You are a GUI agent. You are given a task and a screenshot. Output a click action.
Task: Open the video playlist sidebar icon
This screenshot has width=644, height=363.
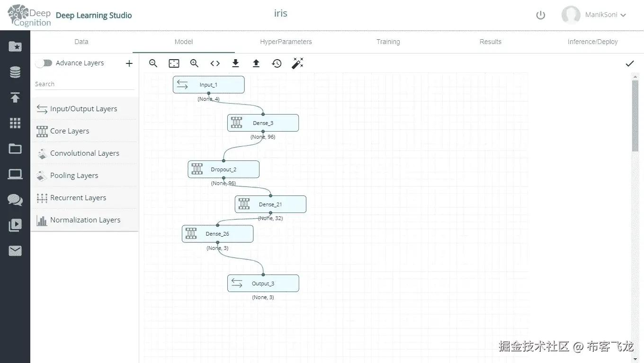click(15, 225)
